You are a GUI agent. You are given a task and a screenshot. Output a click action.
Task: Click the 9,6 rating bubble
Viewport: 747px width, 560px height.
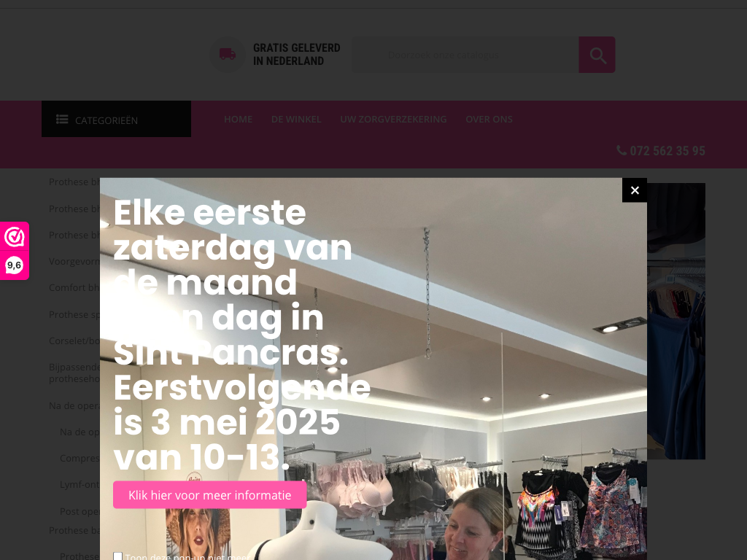[x=15, y=265]
